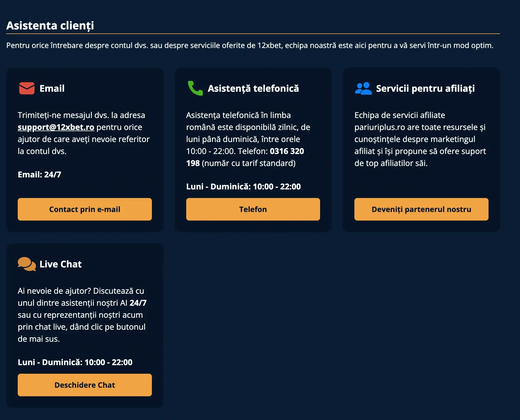Open the support@12xbet.ro email link

(56, 127)
